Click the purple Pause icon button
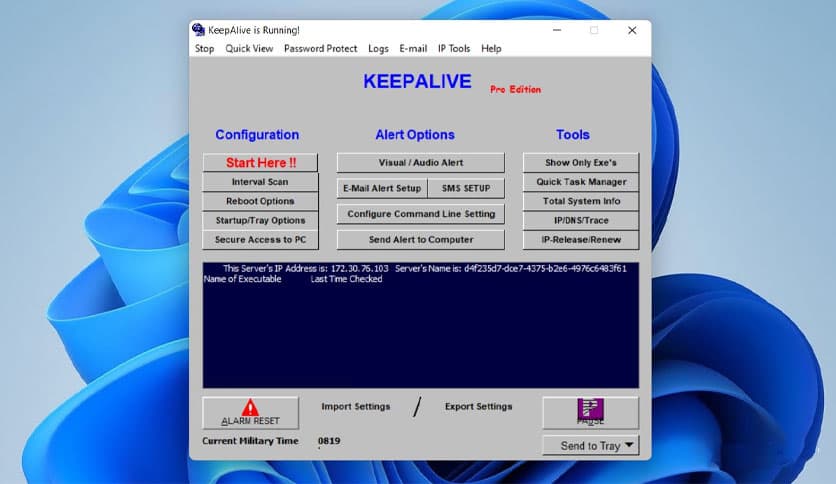836x484 pixels. [x=590, y=412]
